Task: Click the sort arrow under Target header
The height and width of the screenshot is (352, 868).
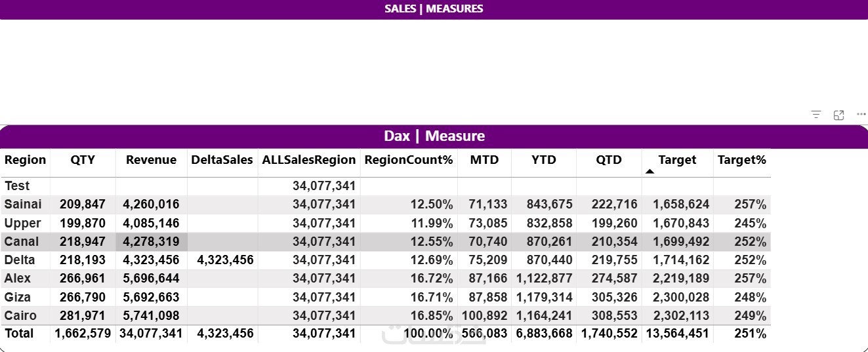Action: 650,171
